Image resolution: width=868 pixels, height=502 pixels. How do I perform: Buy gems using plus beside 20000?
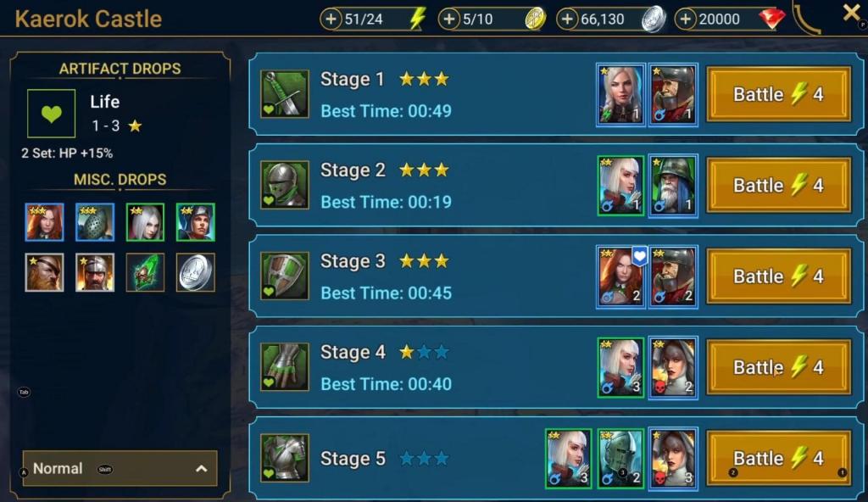pos(685,20)
